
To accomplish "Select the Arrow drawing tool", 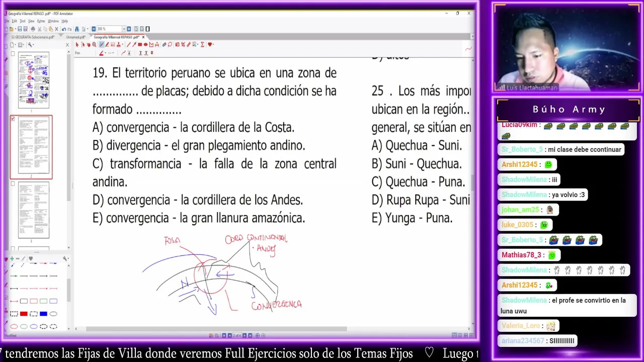I will 134,44.
